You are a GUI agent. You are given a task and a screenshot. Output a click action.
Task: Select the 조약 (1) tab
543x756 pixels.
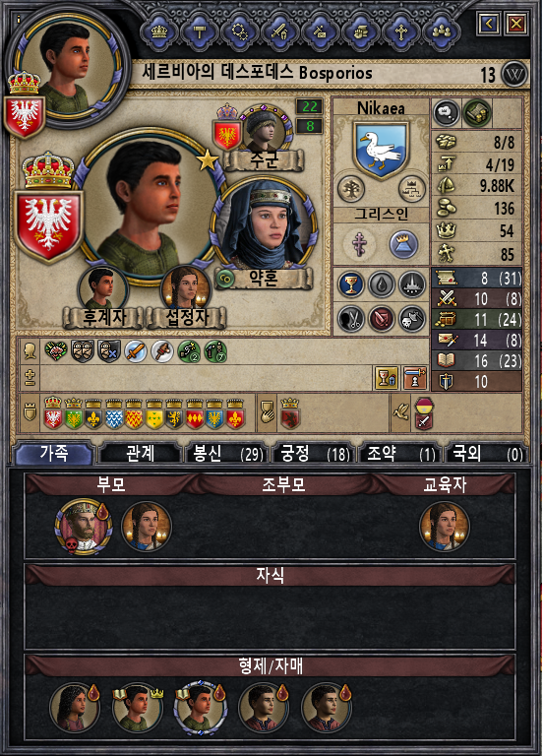pyautogui.click(x=399, y=454)
